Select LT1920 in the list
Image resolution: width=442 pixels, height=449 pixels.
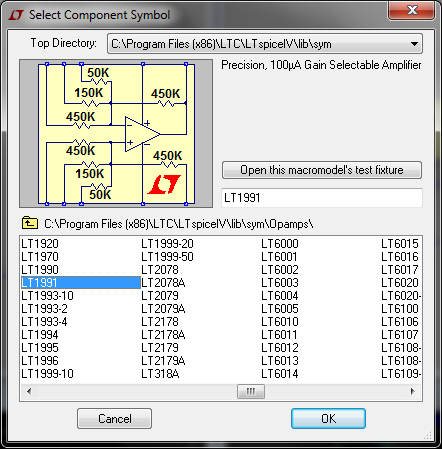pyautogui.click(x=40, y=244)
